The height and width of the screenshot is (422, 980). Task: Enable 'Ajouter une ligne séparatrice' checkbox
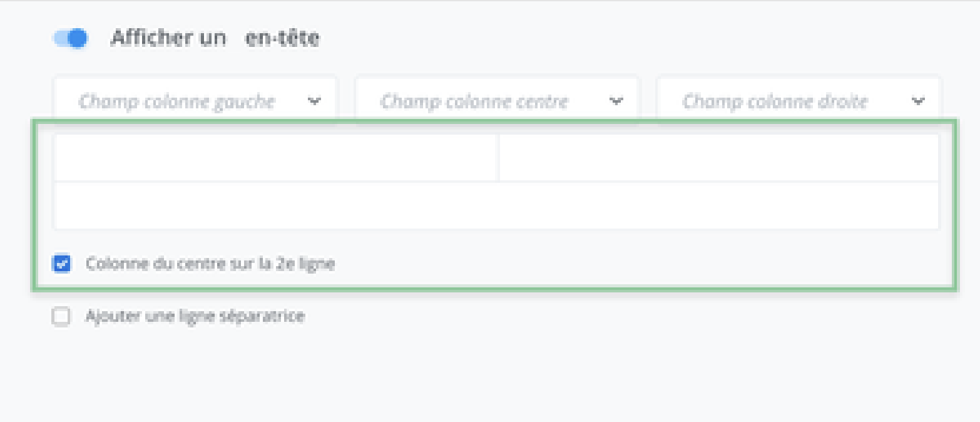61,316
